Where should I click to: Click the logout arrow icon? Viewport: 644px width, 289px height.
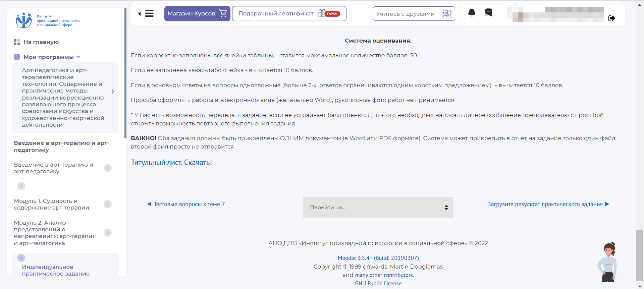tap(612, 18)
